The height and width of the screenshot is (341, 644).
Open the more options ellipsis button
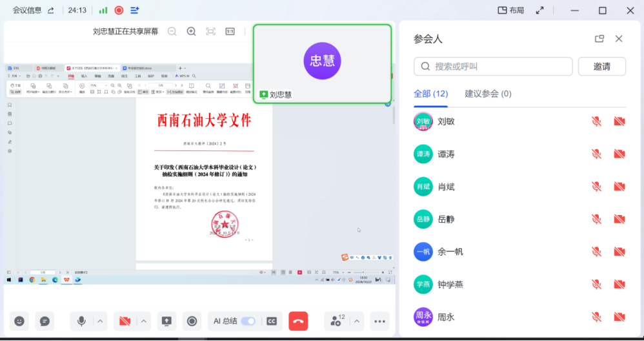[379, 321]
